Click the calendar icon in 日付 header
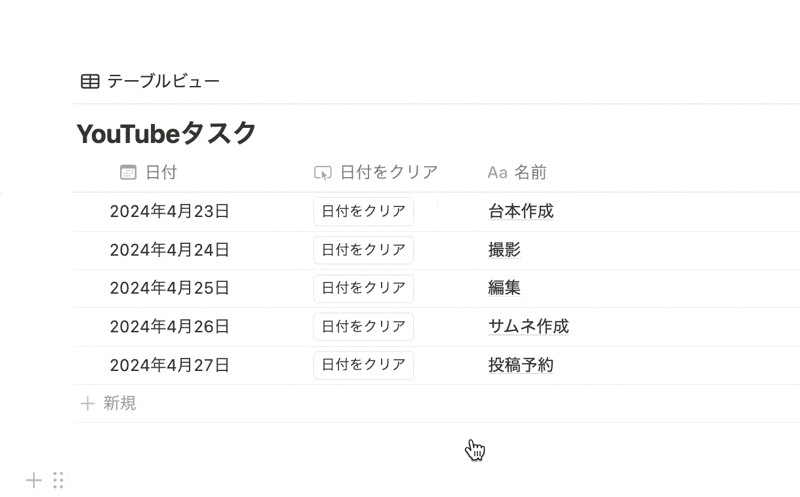Screen dimensions: 800x497 (x=128, y=172)
